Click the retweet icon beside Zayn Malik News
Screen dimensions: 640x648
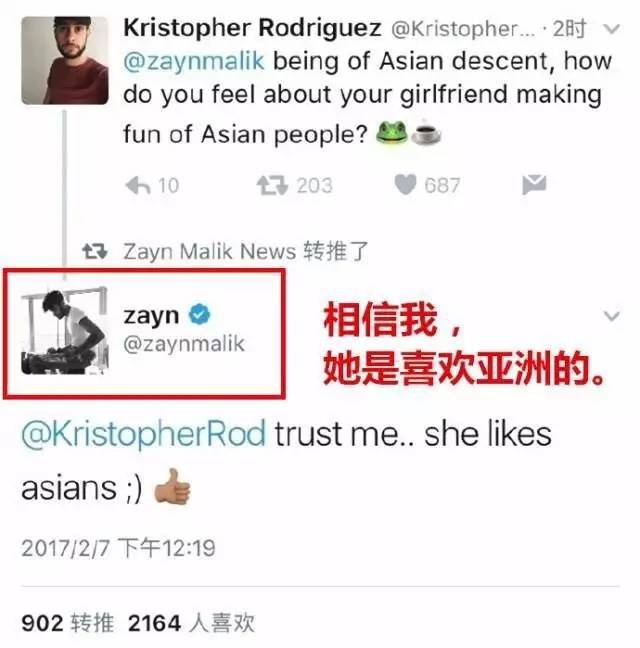(x=95, y=251)
